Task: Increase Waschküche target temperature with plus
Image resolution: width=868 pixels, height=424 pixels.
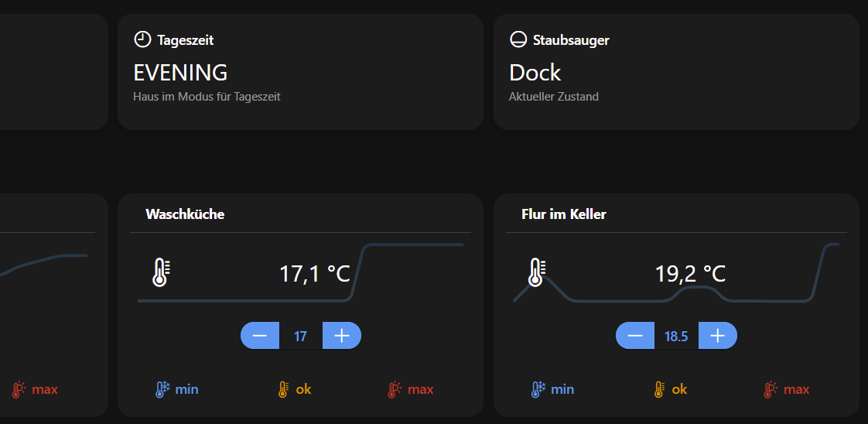Action: coord(342,336)
